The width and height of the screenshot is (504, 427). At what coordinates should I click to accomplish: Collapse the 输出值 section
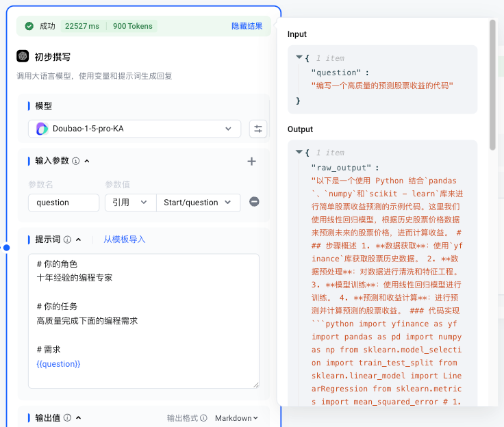[x=79, y=418]
